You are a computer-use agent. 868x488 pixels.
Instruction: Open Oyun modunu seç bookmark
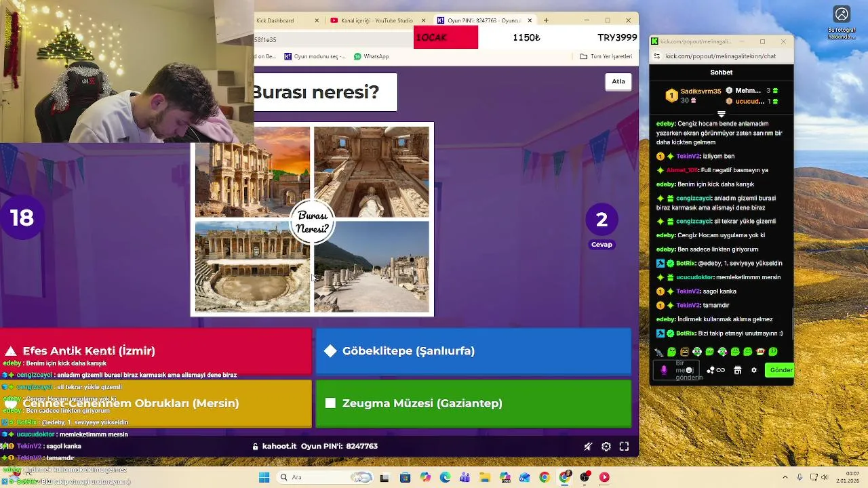point(315,56)
